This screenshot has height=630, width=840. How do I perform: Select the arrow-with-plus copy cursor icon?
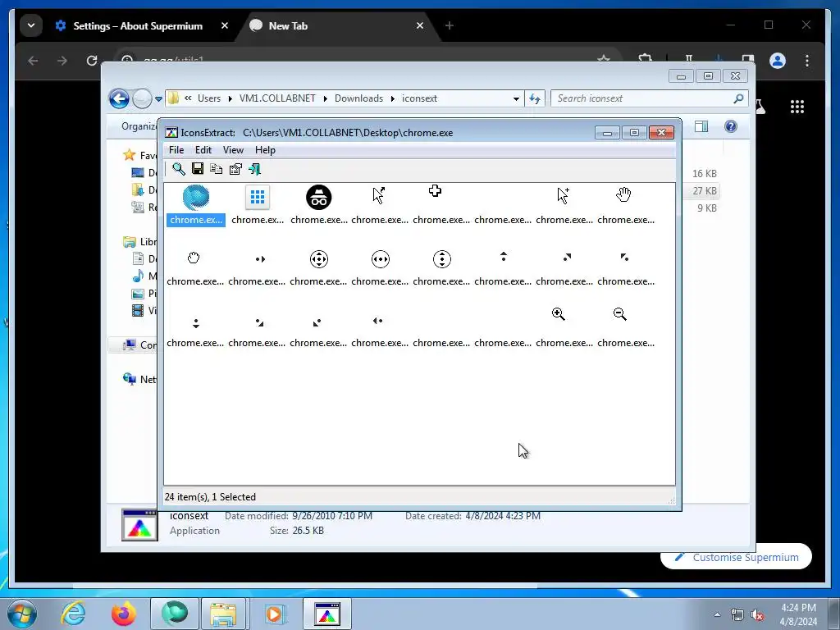point(563,195)
